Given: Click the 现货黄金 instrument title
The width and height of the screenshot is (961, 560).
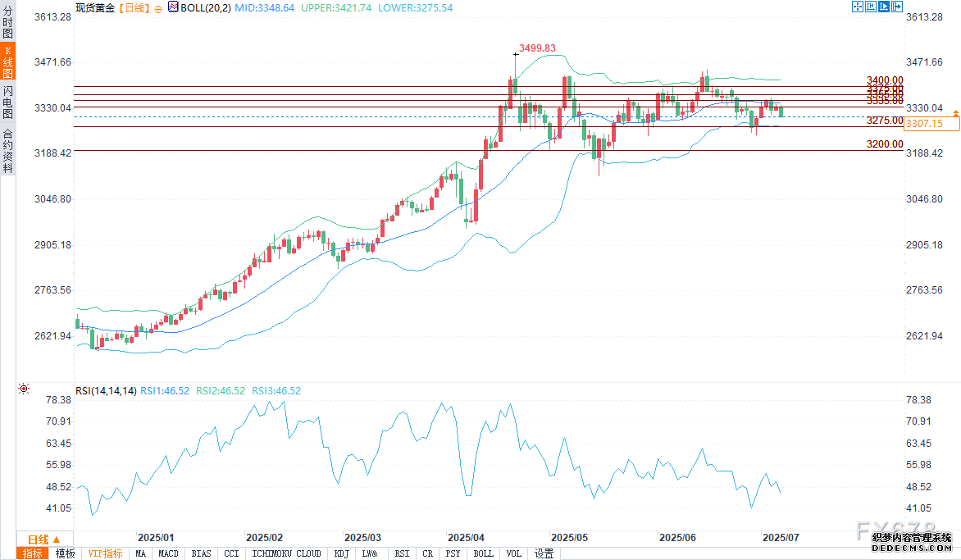Looking at the screenshot, I should coord(95,8).
